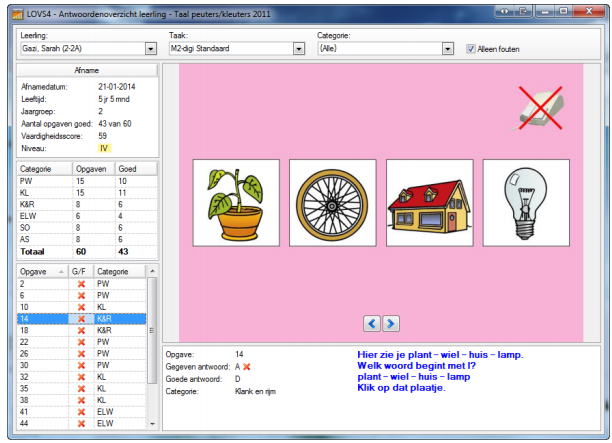Select the house picture
Viewport: 612px width, 443px height.
tap(430, 203)
